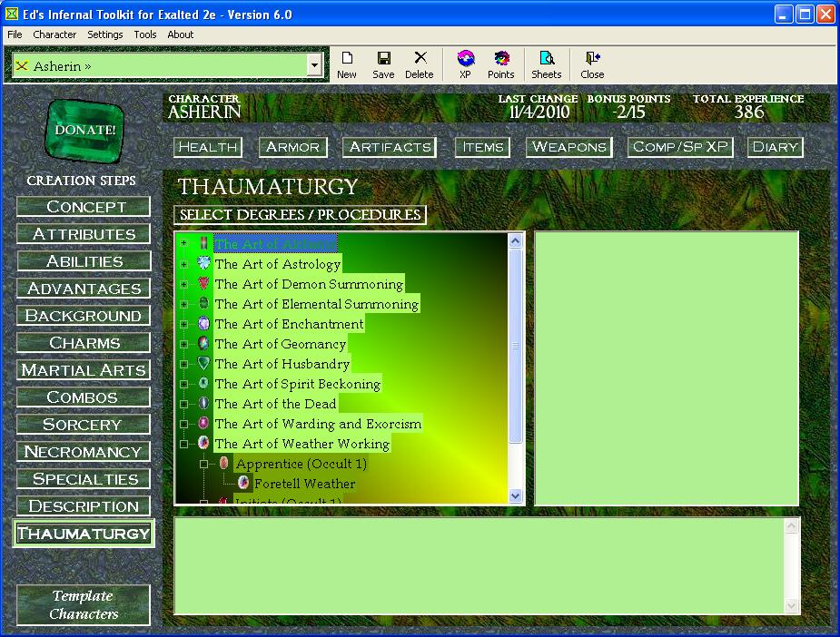This screenshot has height=637, width=840.
Task: Click the Save toolbar icon
Action: [x=383, y=64]
